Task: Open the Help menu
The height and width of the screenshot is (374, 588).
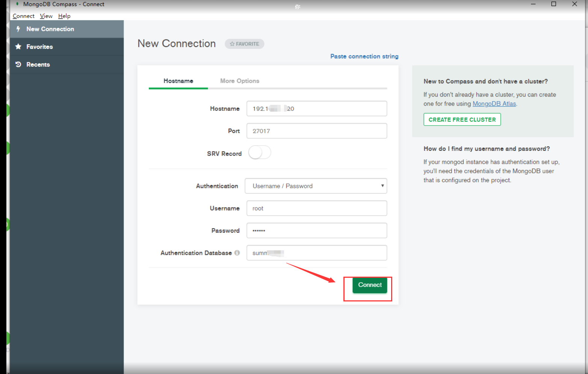Action: (64, 16)
